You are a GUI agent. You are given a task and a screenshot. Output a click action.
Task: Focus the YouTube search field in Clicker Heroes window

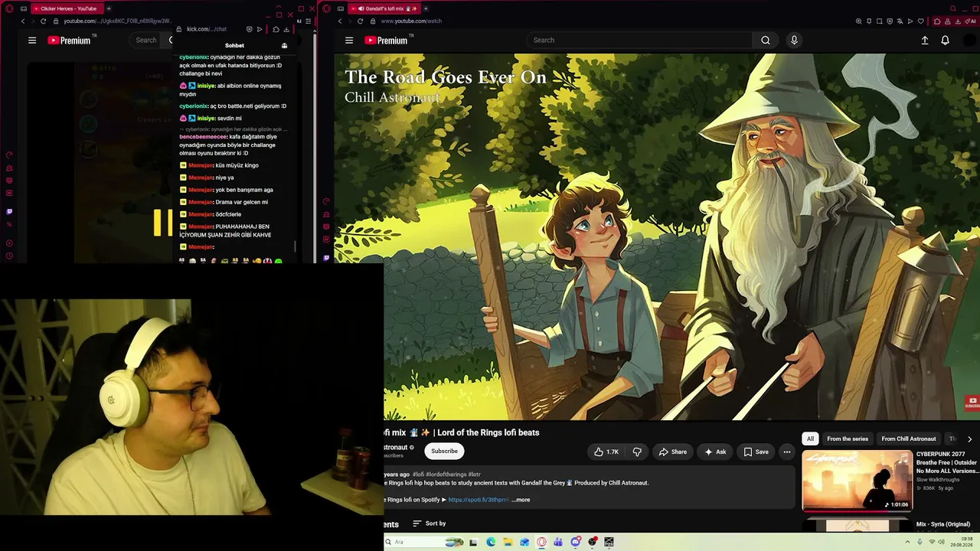145,41
